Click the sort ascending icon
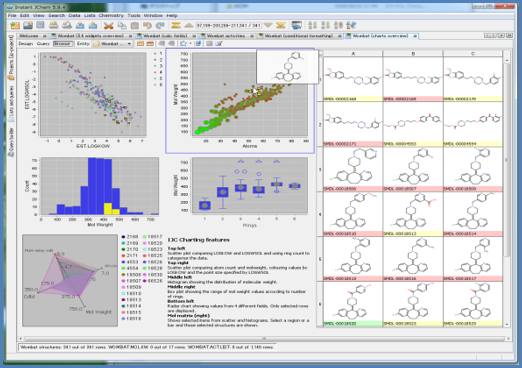Screen dimensions: 522x368 [313, 25]
